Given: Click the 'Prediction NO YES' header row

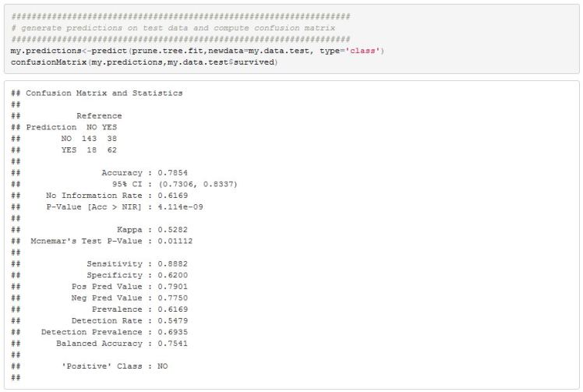Looking at the screenshot, I should pyautogui.click(x=71, y=127).
